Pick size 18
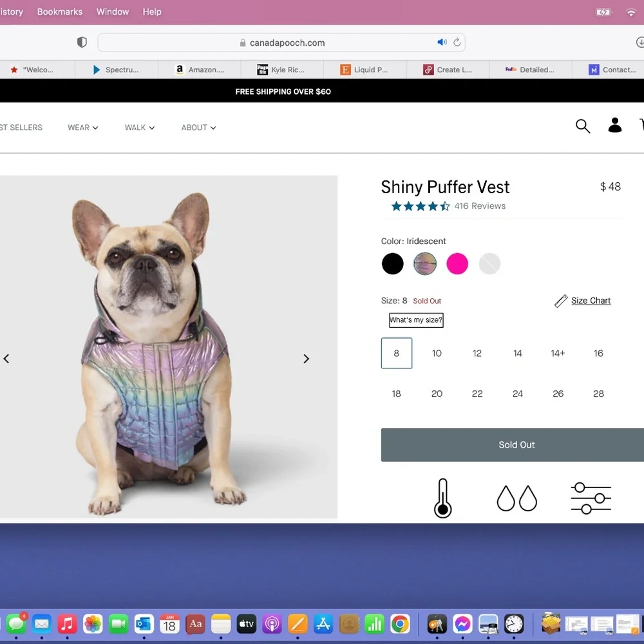Screen dimensions: 644x644 [396, 393]
